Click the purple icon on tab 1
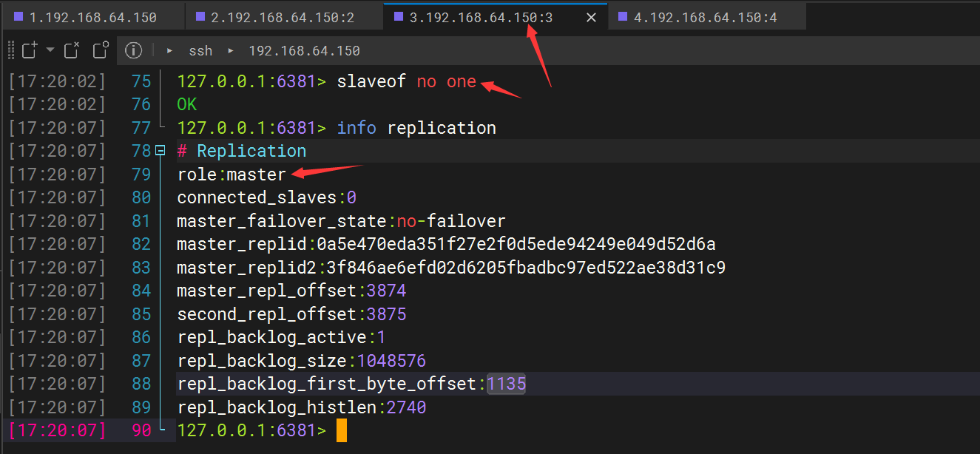 coord(18,16)
